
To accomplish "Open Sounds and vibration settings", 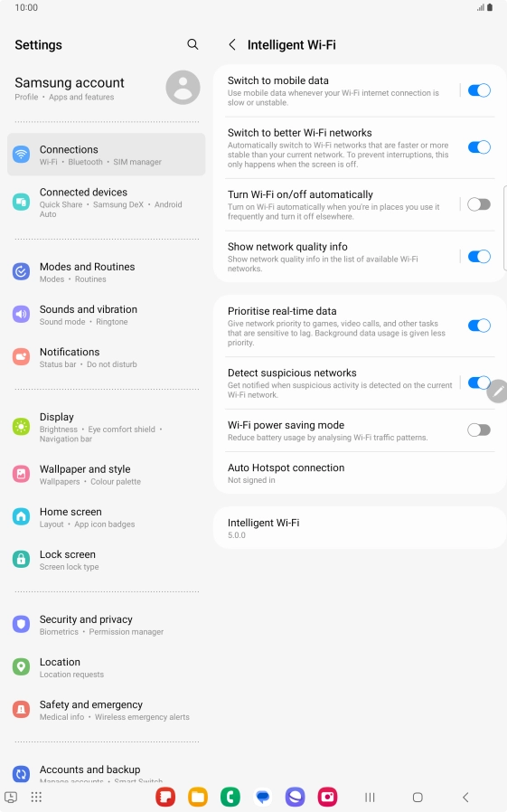I will click(106, 315).
